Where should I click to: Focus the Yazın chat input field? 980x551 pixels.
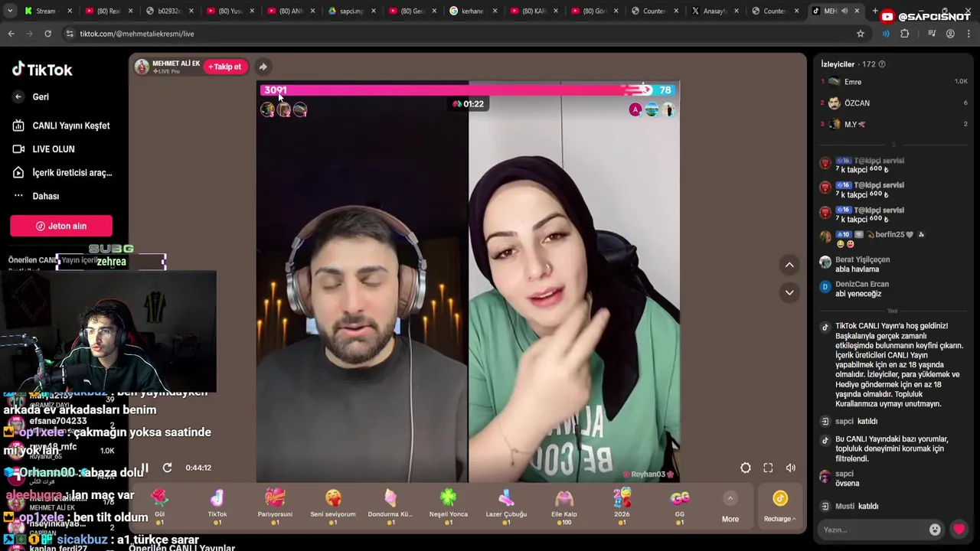pyautogui.click(x=873, y=530)
